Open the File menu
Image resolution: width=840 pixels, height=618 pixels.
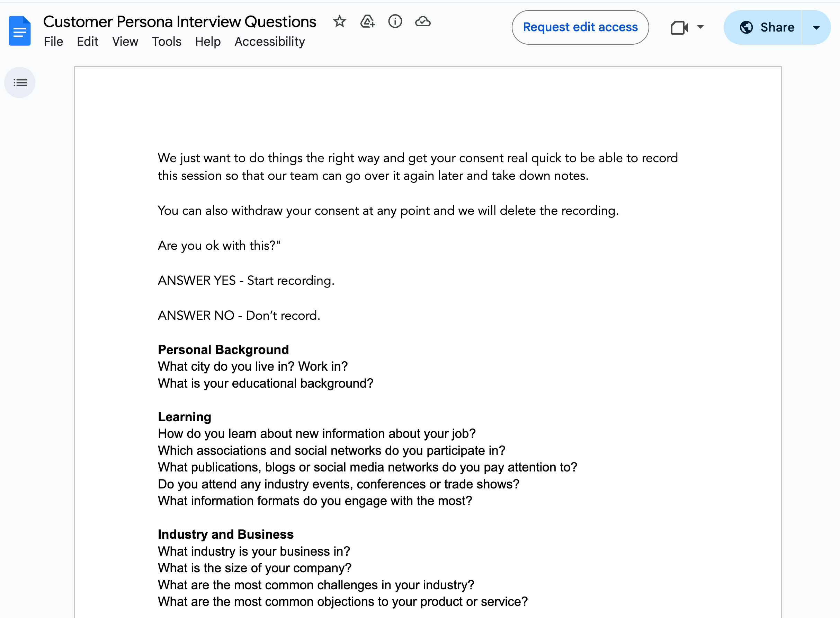pyautogui.click(x=53, y=42)
